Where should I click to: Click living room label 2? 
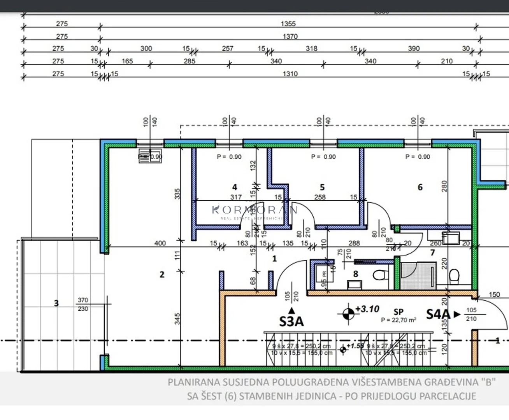point(162,275)
